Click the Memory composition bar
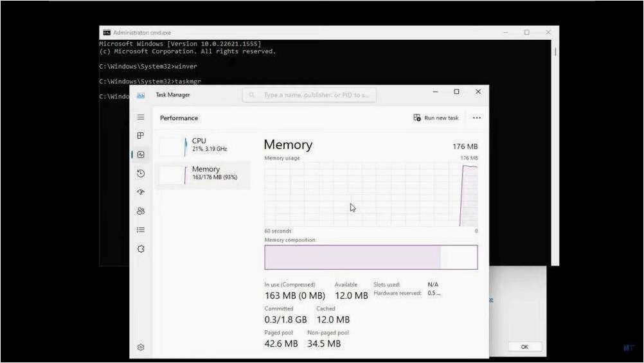 [x=371, y=258]
